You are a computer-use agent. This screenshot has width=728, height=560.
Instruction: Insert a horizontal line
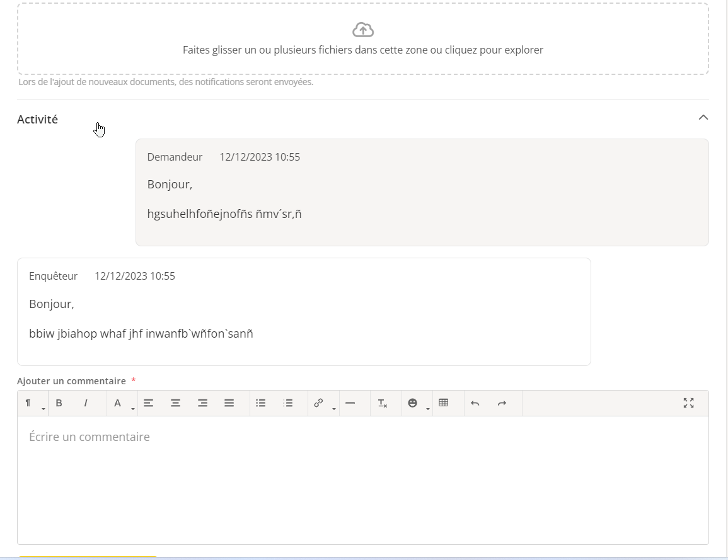(x=350, y=403)
